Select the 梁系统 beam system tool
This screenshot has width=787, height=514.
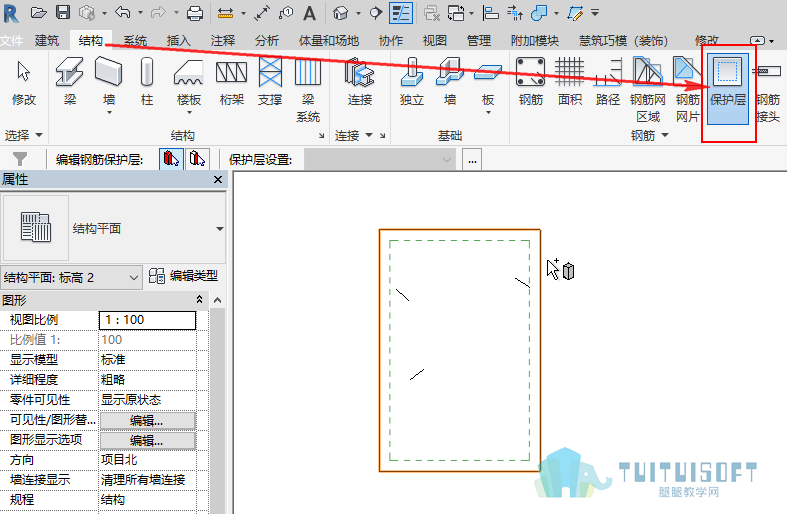[308, 89]
